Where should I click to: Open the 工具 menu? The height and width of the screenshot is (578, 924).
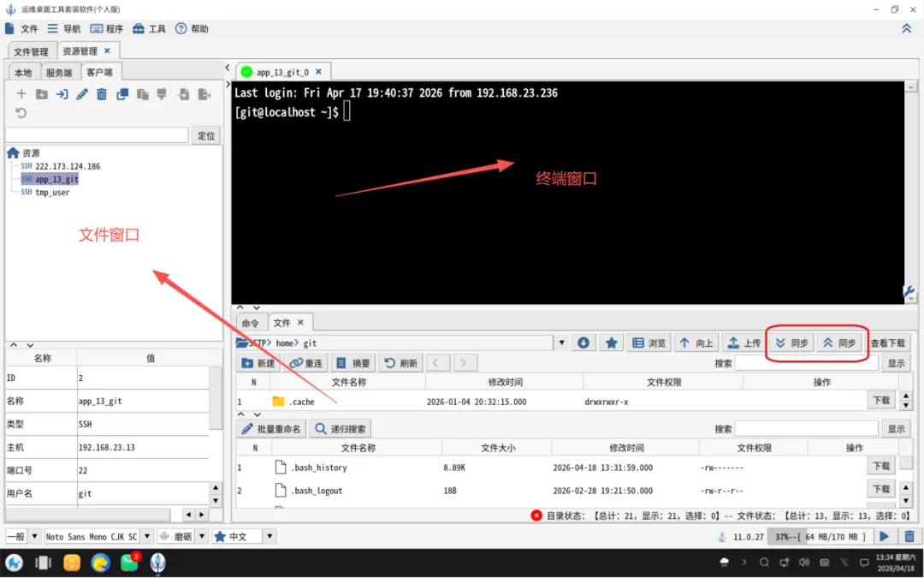149,28
